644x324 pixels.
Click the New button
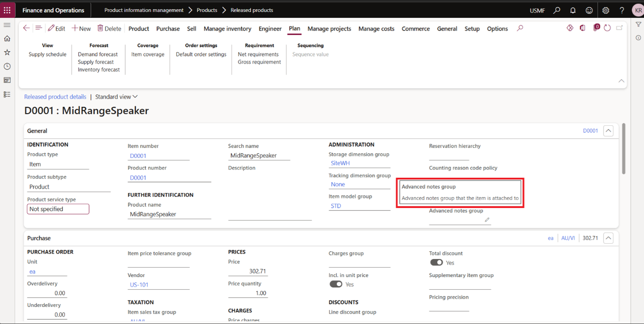point(81,28)
